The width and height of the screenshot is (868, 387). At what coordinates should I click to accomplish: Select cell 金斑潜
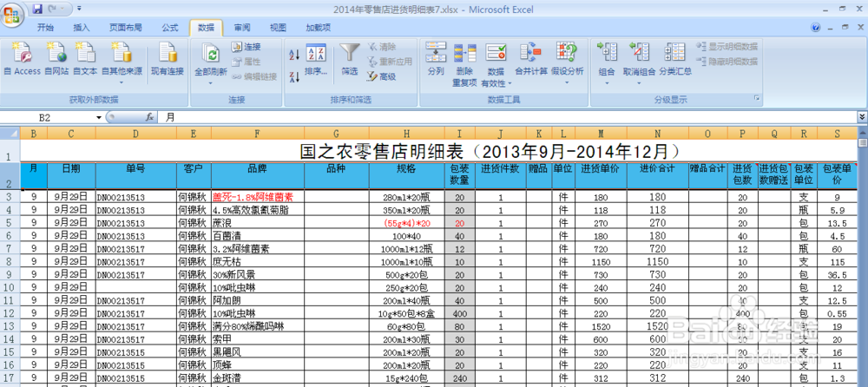258,377
